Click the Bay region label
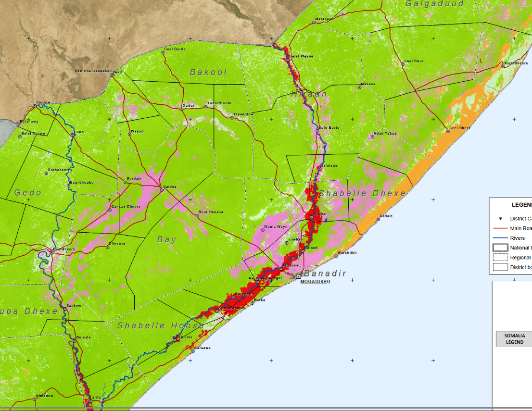This screenshot has width=532, height=411. tap(166, 239)
